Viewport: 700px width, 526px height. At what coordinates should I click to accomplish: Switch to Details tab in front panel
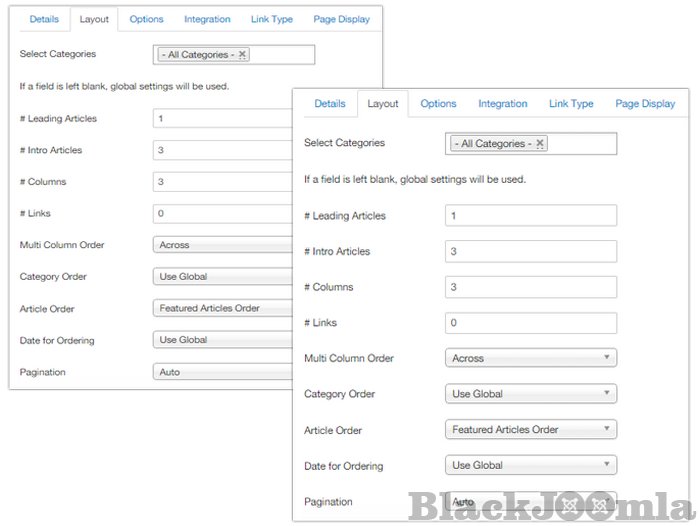click(330, 104)
